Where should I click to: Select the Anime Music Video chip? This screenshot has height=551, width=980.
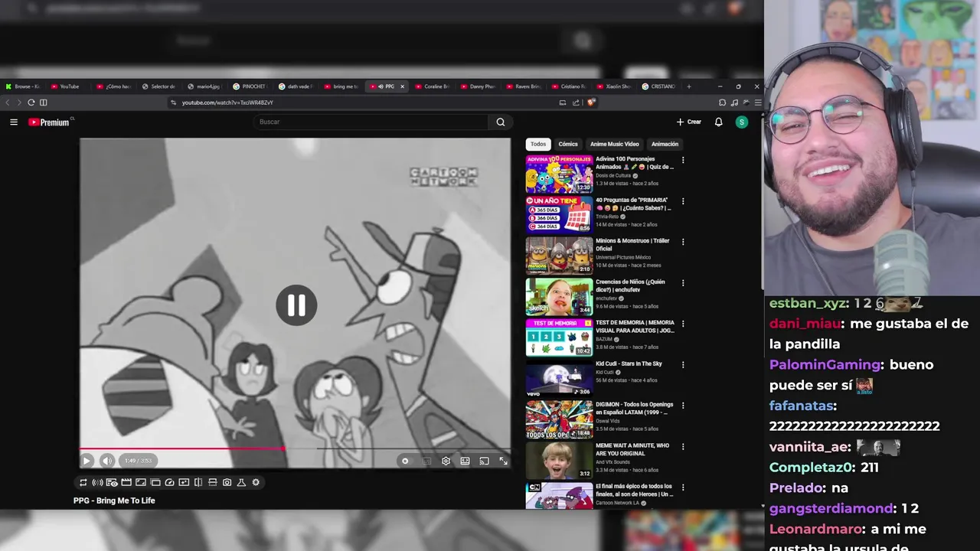[x=614, y=144]
